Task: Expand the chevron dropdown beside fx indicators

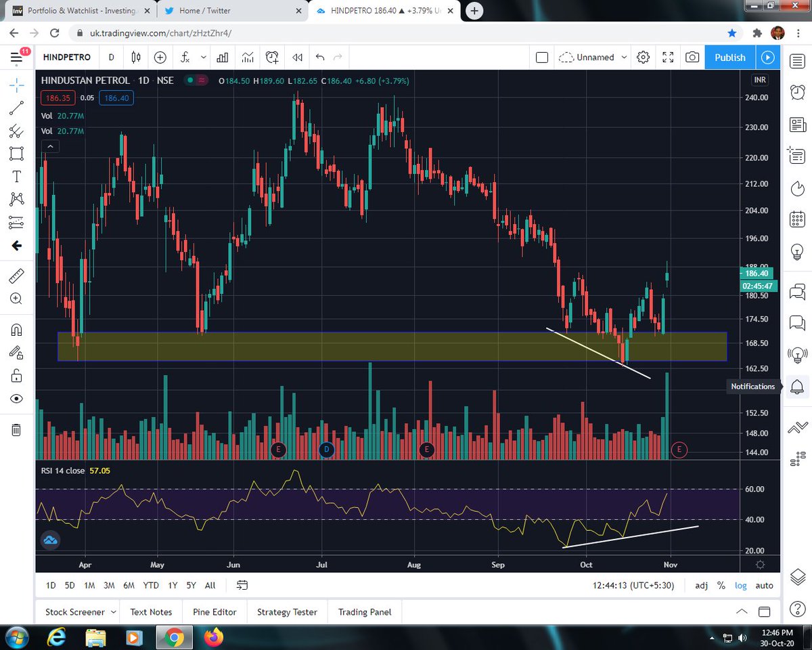Action: (204, 58)
